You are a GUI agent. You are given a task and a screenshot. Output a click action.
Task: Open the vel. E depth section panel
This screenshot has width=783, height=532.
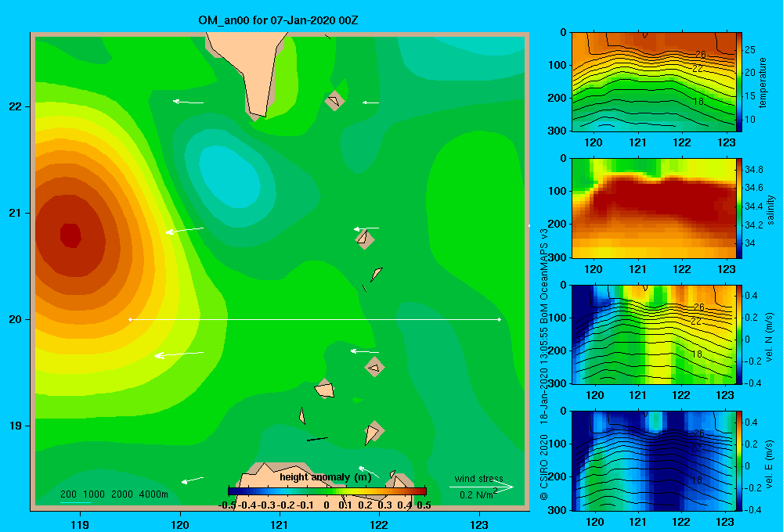[654, 461]
